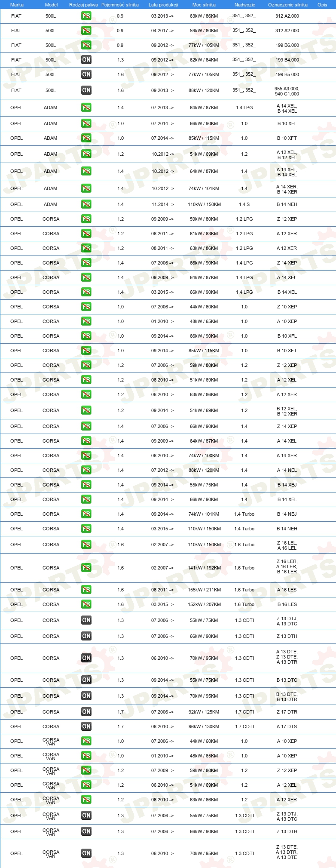The height and width of the screenshot is (868, 336).
Task: Click the Nadwozie column header
Action: pyautogui.click(x=245, y=5)
